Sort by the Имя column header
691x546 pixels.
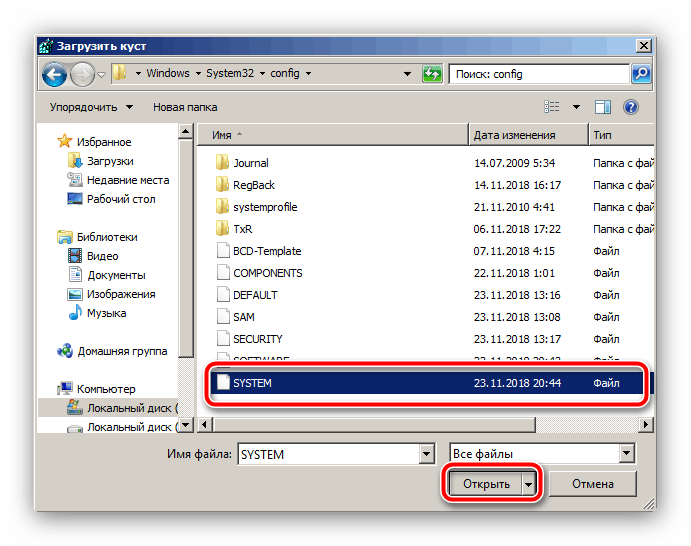[x=332, y=135]
